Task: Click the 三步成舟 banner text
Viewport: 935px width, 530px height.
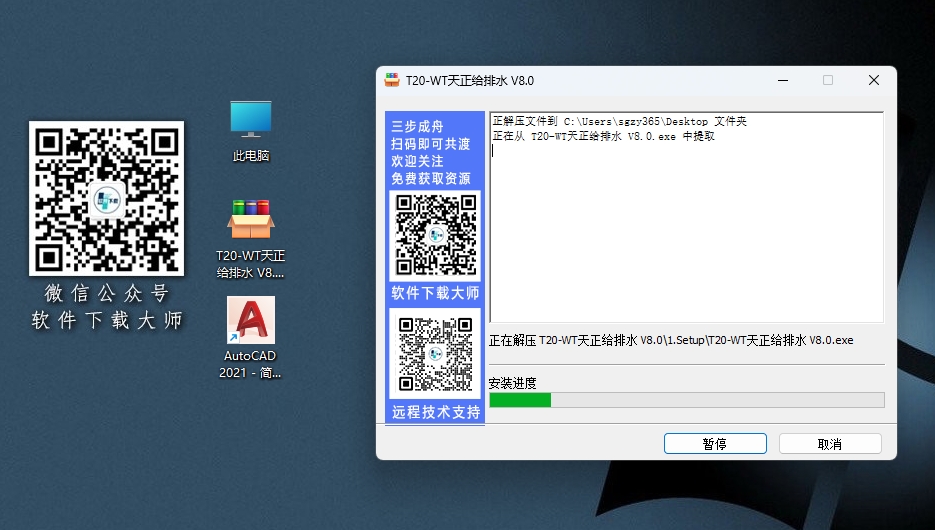Action: pos(417,126)
